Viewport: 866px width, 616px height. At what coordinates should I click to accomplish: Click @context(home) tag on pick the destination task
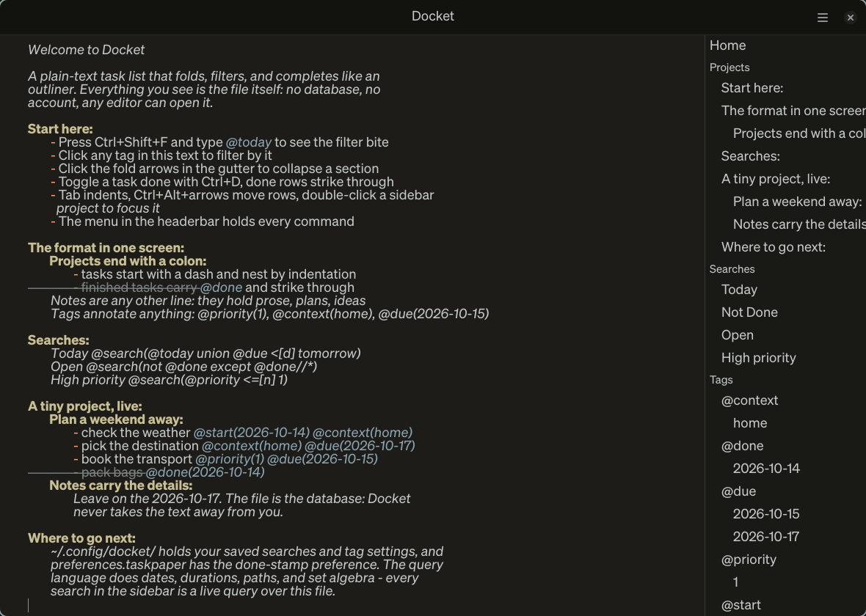coord(252,446)
